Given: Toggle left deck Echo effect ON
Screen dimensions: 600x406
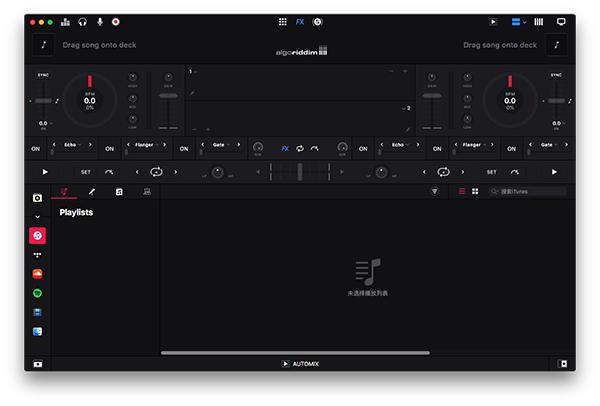Looking at the screenshot, I should 36,149.
